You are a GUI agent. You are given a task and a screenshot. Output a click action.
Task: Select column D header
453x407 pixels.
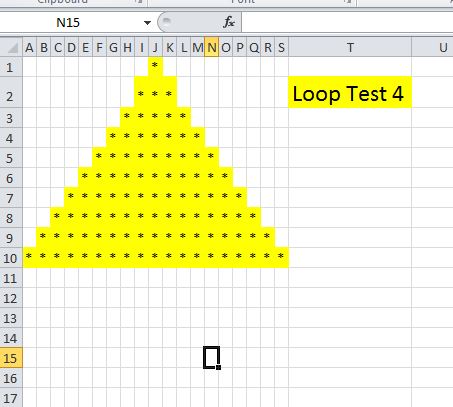tap(71, 48)
